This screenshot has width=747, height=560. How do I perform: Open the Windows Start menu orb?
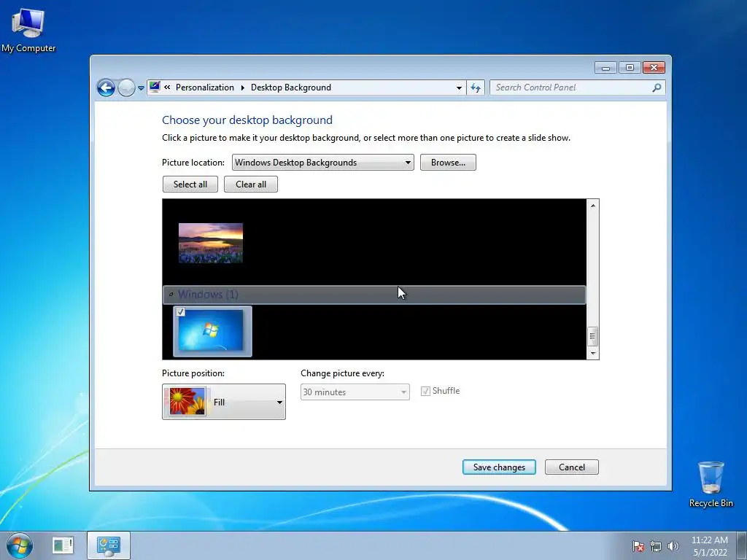(20, 545)
